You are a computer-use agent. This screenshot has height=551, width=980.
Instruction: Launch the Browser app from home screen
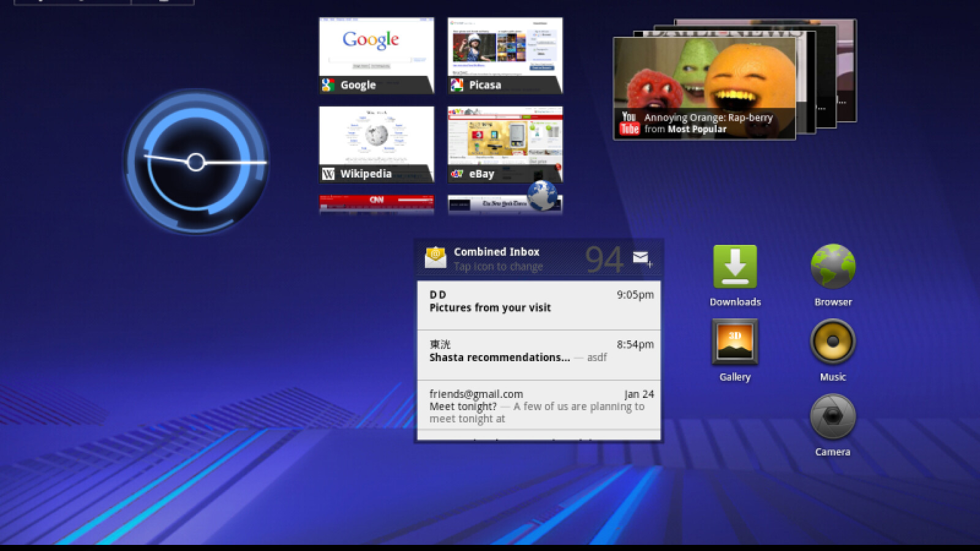[x=832, y=268]
